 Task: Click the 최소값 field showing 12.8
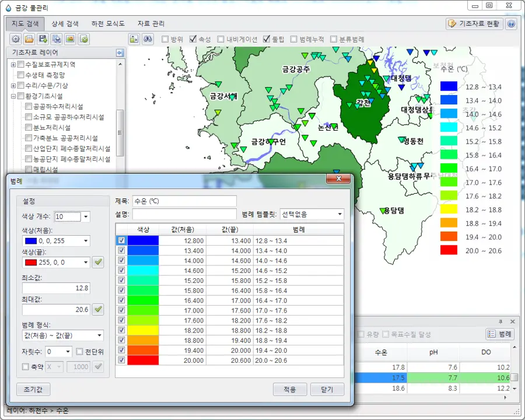coord(56,288)
